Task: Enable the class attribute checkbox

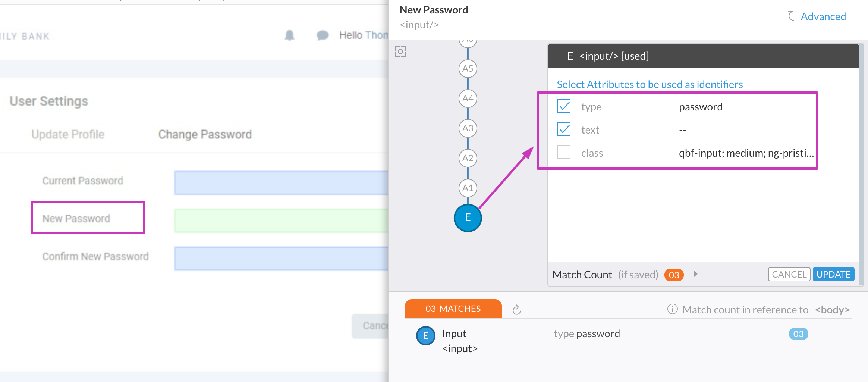Action: 564,153
